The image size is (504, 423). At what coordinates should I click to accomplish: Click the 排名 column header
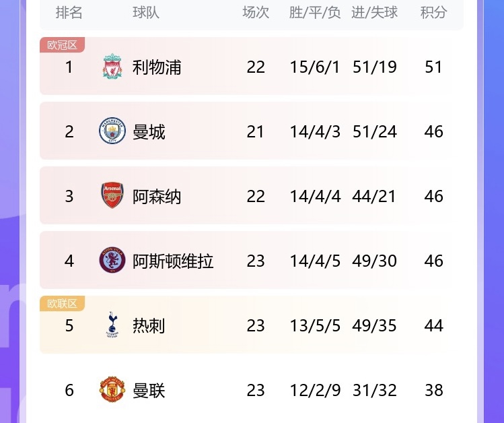point(69,13)
